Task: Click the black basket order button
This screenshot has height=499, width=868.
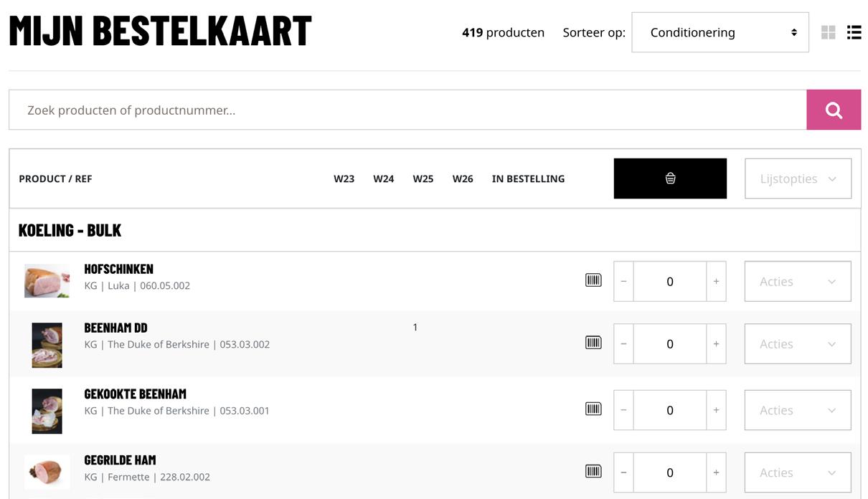Action: pos(670,179)
